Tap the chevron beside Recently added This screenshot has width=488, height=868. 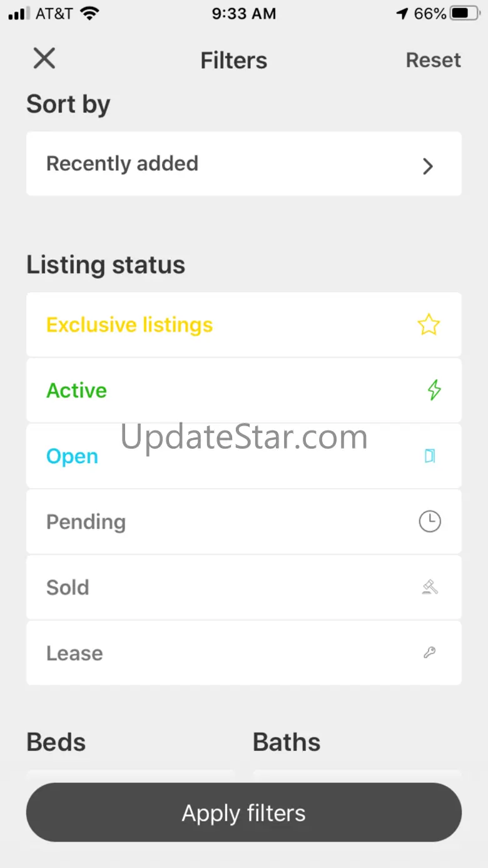(x=428, y=166)
